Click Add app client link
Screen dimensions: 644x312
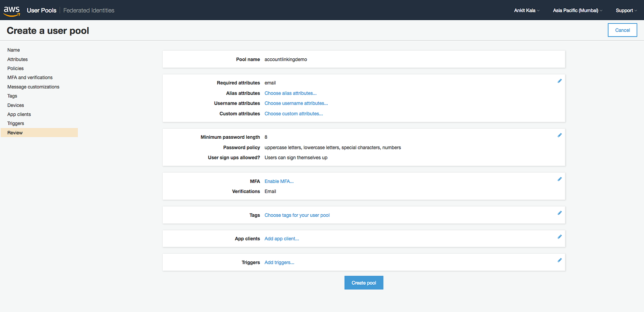[281, 239]
